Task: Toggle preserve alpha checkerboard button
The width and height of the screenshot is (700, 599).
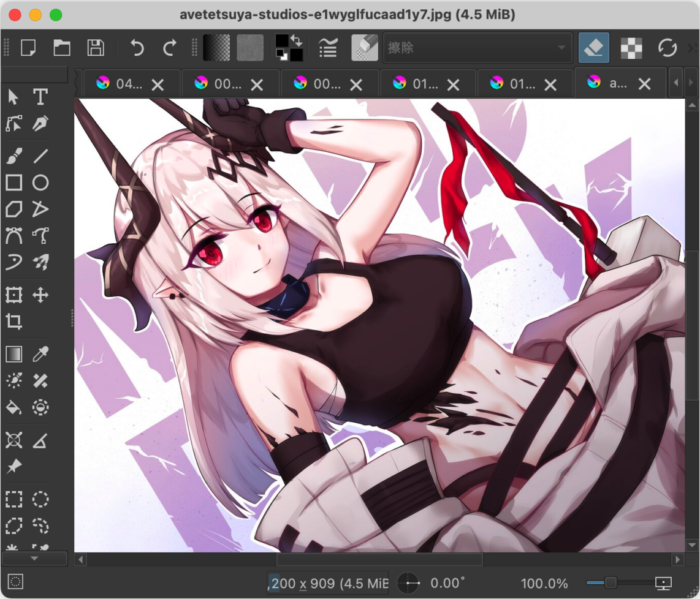Action: [631, 48]
